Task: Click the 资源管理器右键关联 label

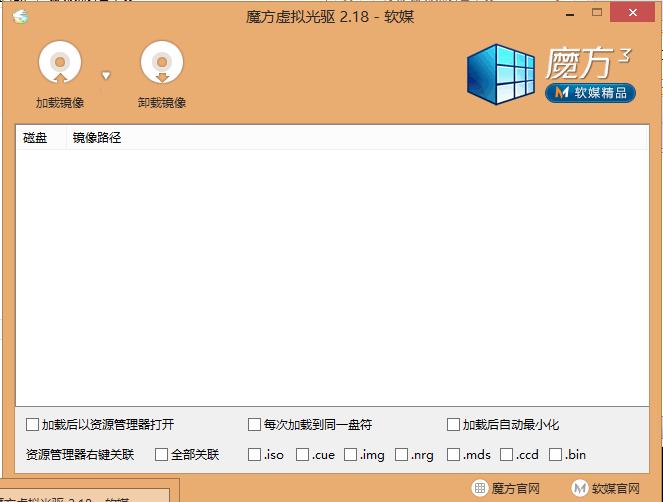Action: coord(80,455)
